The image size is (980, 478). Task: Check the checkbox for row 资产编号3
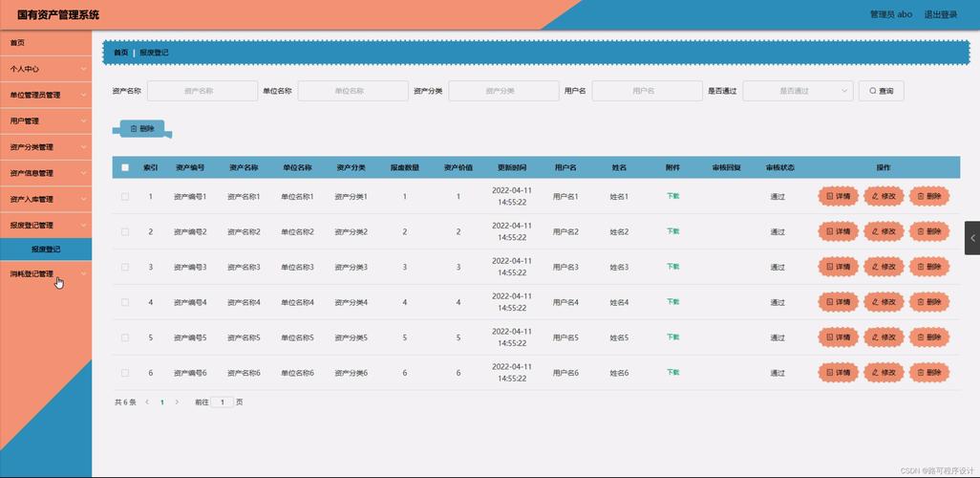pos(125,267)
